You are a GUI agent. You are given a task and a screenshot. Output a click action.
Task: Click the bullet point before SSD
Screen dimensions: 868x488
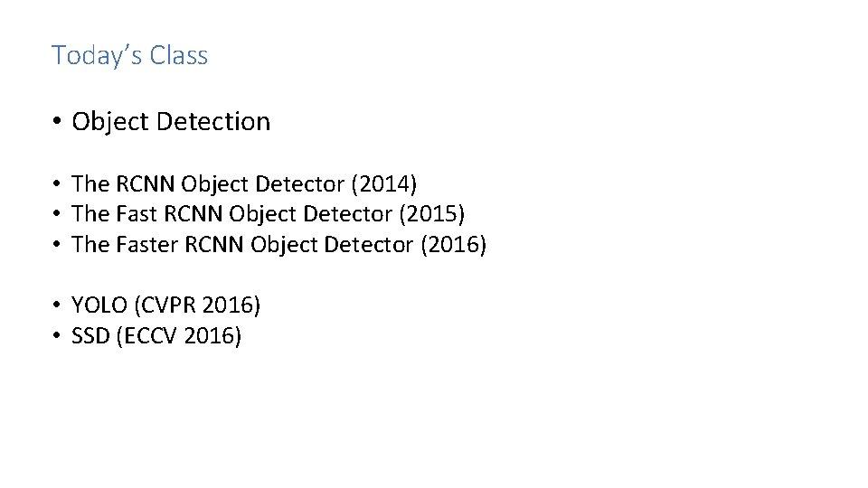pos(56,334)
